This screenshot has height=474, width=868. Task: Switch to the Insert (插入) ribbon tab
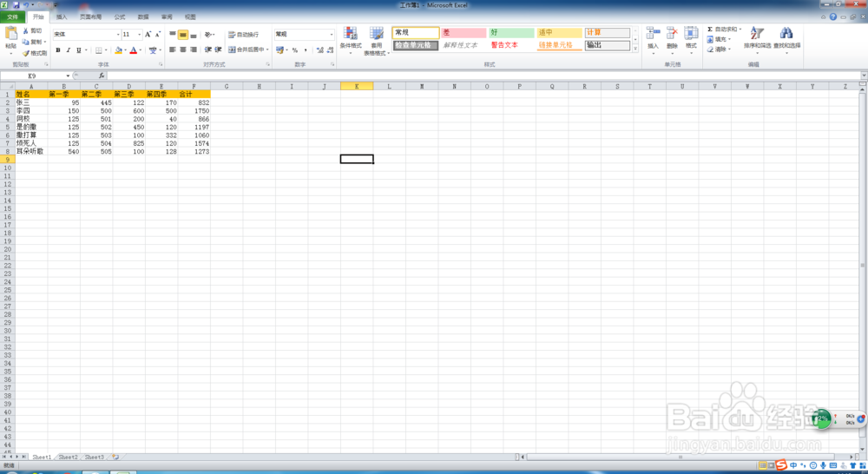click(62, 17)
